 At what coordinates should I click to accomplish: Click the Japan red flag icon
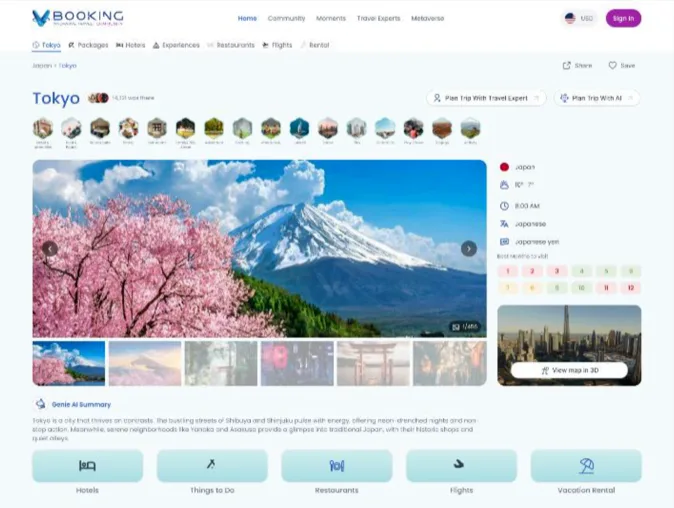[504, 167]
